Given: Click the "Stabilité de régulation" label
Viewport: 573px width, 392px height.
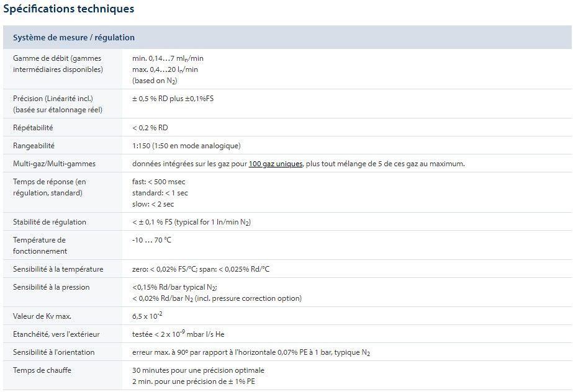Looking at the screenshot, I should pyautogui.click(x=50, y=222).
